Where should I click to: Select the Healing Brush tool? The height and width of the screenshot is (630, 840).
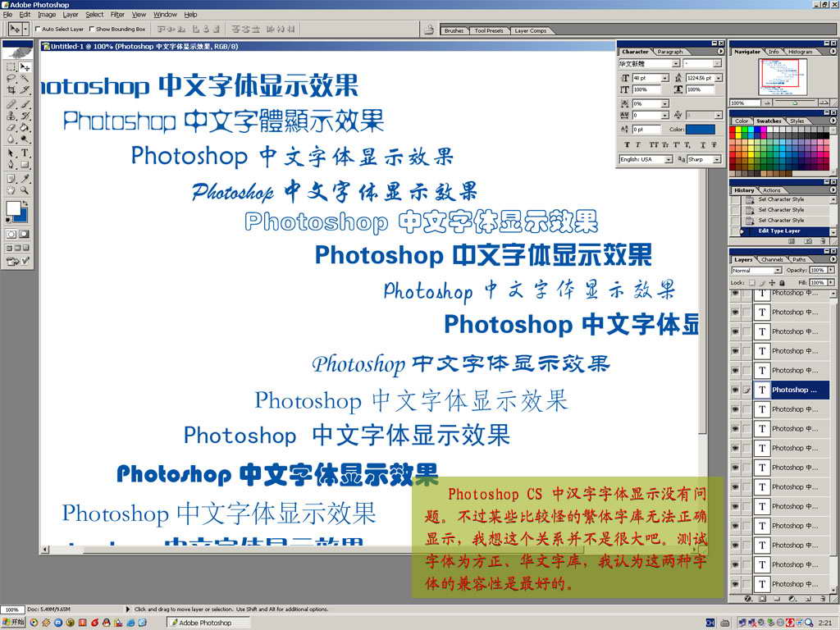(x=11, y=104)
